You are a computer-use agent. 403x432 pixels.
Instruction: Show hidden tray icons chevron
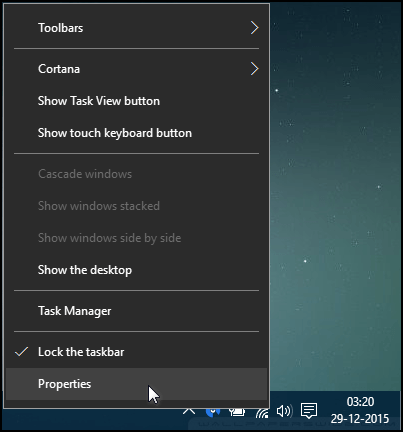coord(189,411)
